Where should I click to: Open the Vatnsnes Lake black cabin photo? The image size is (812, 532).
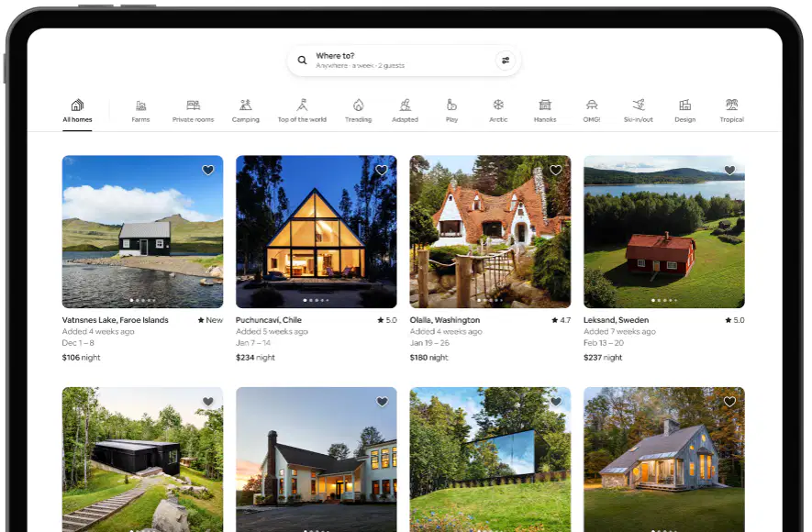tap(142, 232)
